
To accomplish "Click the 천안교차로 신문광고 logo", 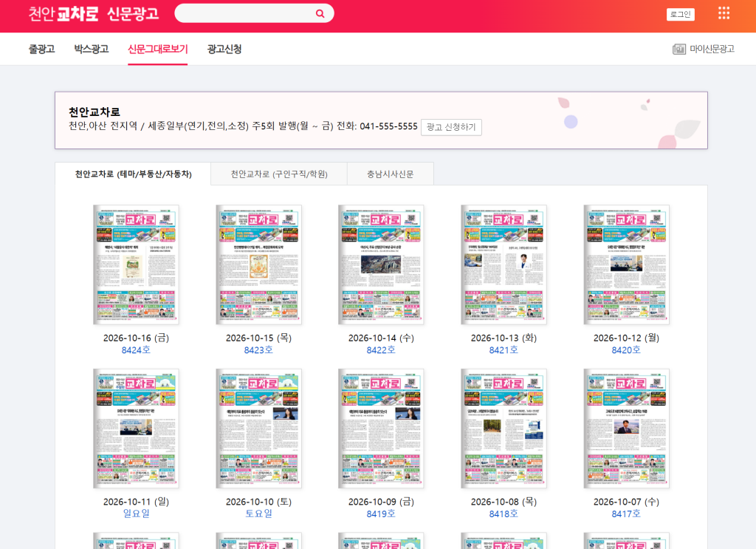I will pyautogui.click(x=94, y=13).
